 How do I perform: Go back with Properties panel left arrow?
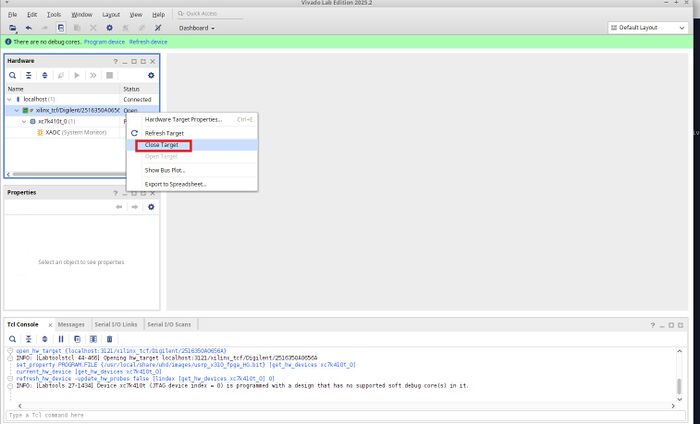point(119,207)
